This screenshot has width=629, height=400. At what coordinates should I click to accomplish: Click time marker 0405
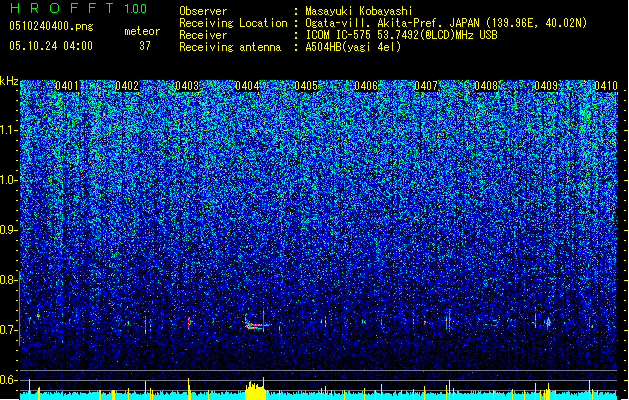(x=306, y=86)
